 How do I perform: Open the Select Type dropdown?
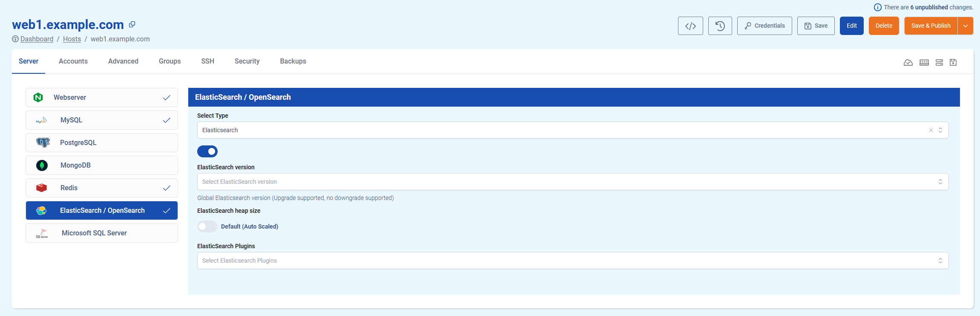point(573,130)
